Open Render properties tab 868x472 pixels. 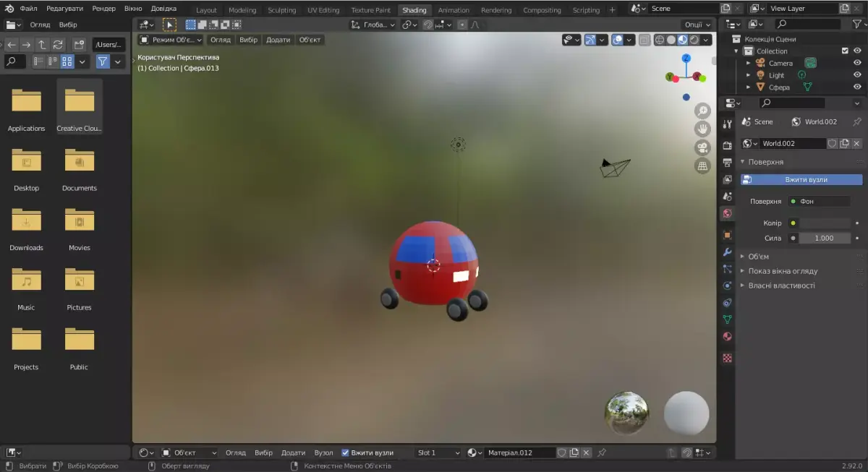coord(727,145)
